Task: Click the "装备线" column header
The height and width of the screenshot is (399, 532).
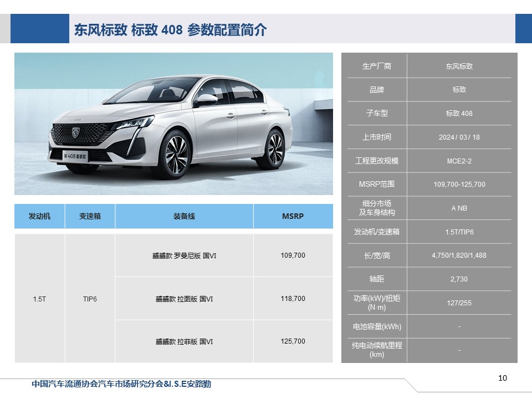Action: coord(184,216)
